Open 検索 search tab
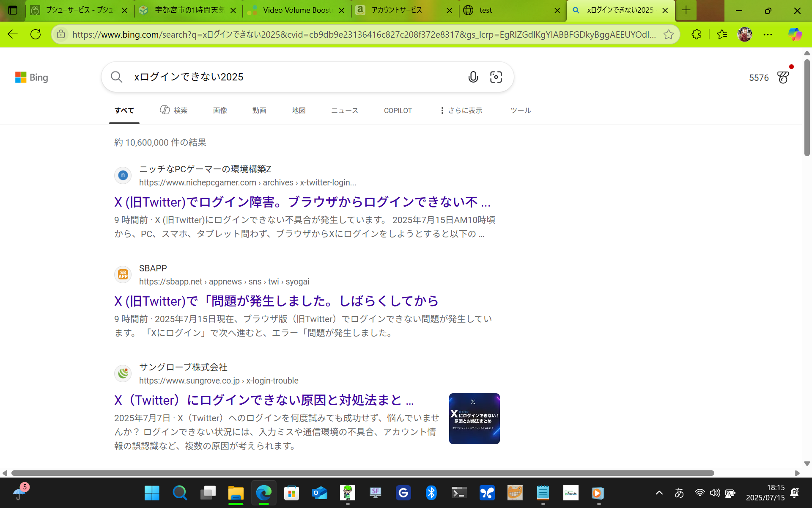 click(174, 110)
